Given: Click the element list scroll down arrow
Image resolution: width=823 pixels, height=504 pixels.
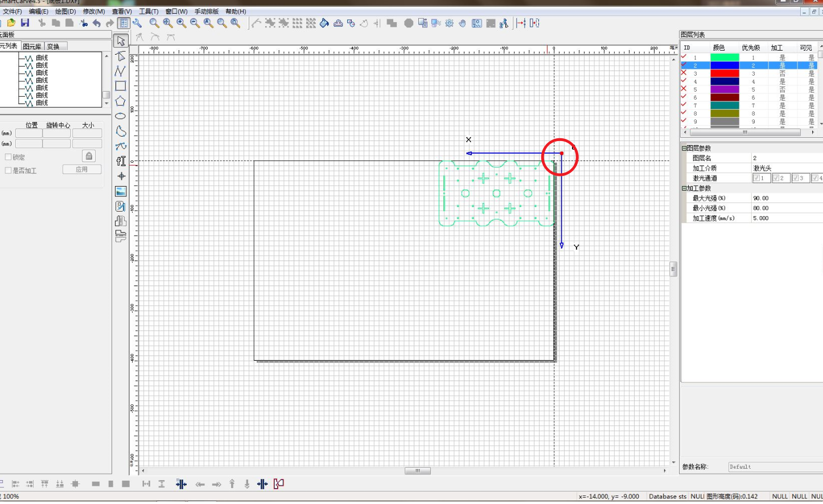Looking at the screenshot, I should 106,104.
